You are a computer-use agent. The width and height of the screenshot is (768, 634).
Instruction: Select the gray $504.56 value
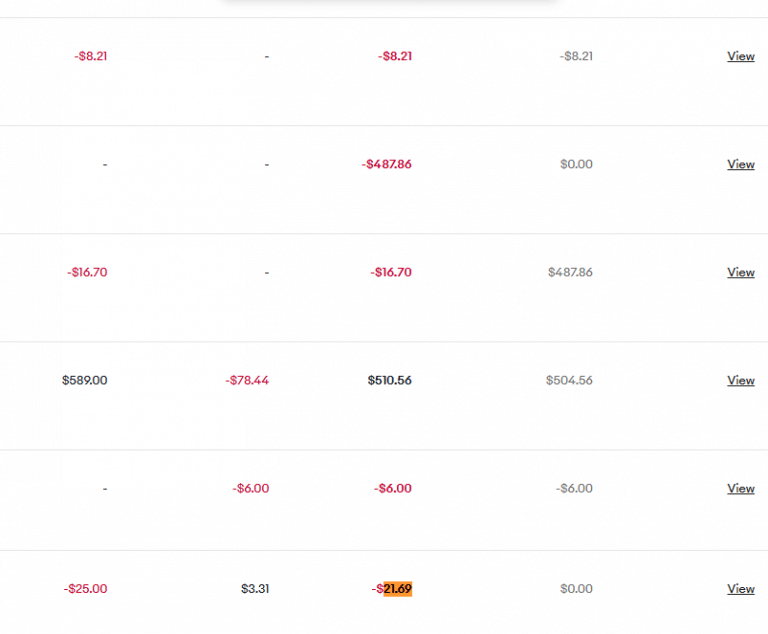(x=569, y=380)
